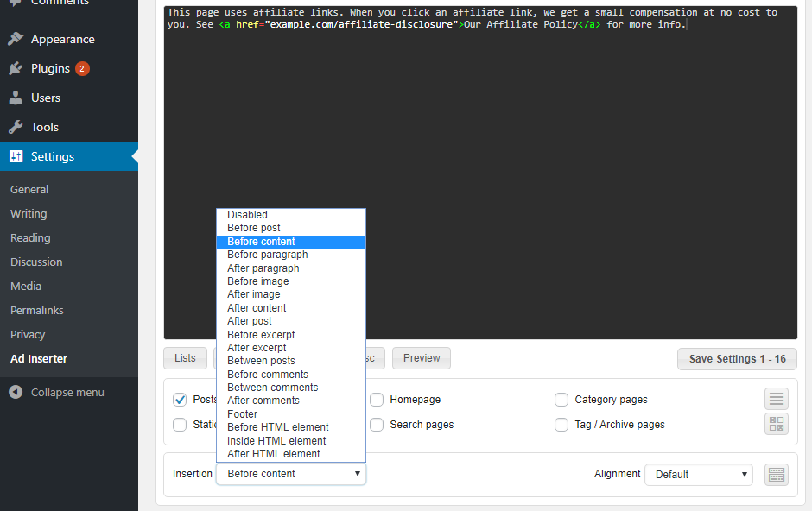
Task: Click the Collapse menu arrow icon
Action: point(16,392)
